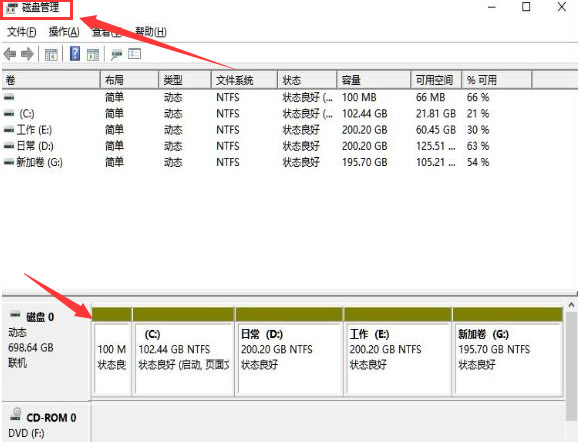The image size is (579, 442).
Task: Select the 100 M partition block on 磁盘 0
Action: [x=112, y=352]
